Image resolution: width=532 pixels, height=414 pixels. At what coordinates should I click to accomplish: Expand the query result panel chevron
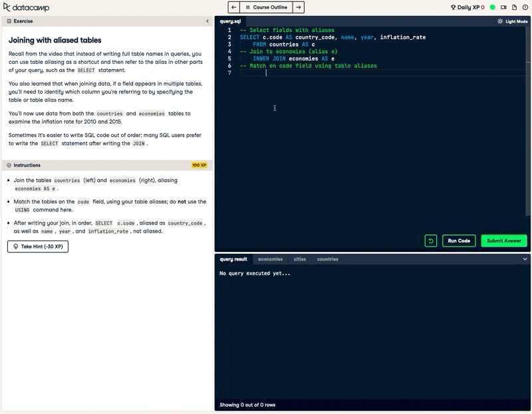(523, 260)
